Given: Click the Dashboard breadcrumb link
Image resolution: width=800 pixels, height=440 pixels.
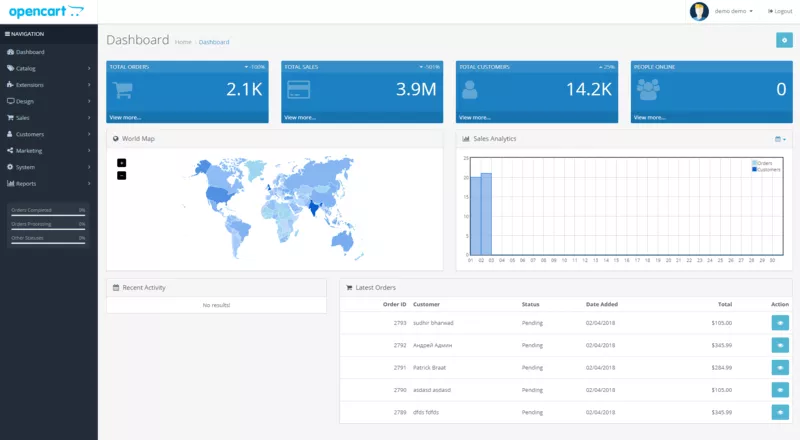Looking at the screenshot, I should [214, 42].
